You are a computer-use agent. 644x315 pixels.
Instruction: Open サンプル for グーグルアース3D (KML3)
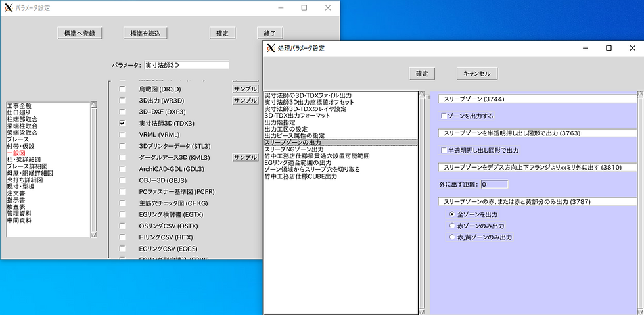tap(245, 158)
